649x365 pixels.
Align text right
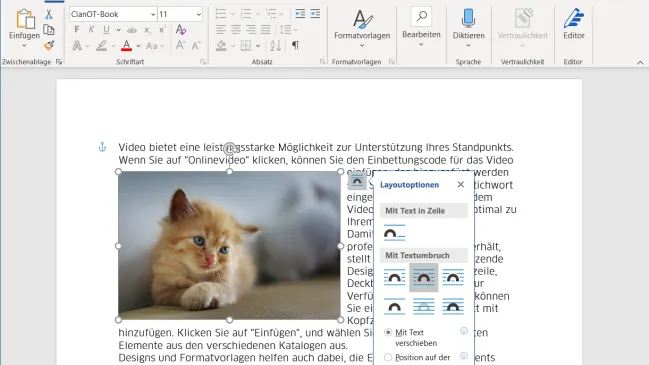click(x=251, y=29)
